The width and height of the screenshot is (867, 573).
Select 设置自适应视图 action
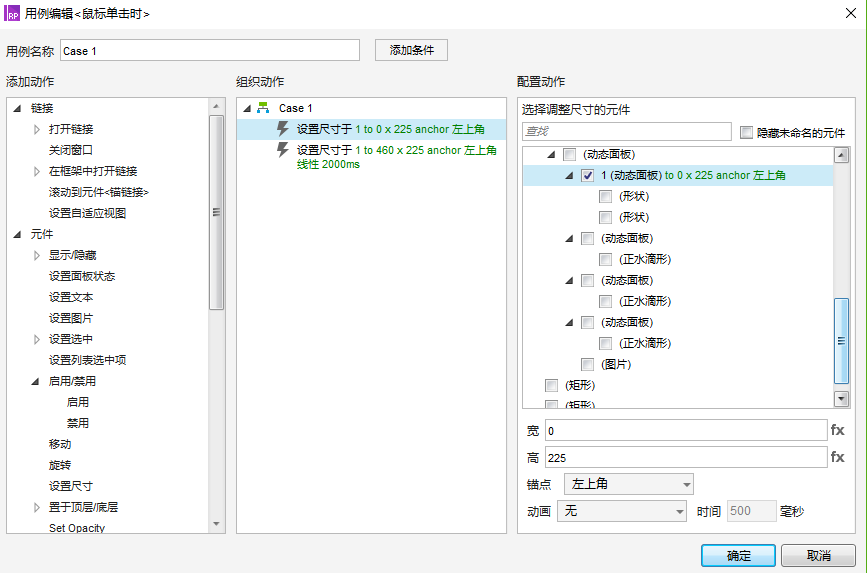coord(87,213)
